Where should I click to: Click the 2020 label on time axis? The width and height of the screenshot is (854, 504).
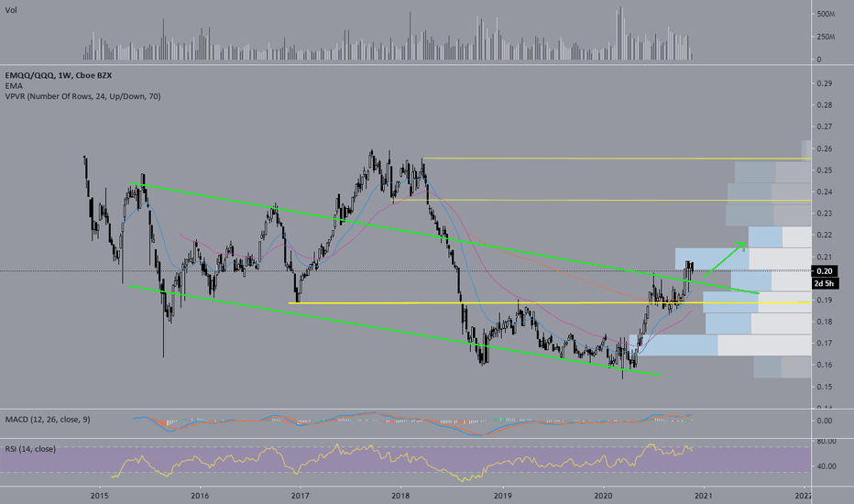pyautogui.click(x=603, y=495)
